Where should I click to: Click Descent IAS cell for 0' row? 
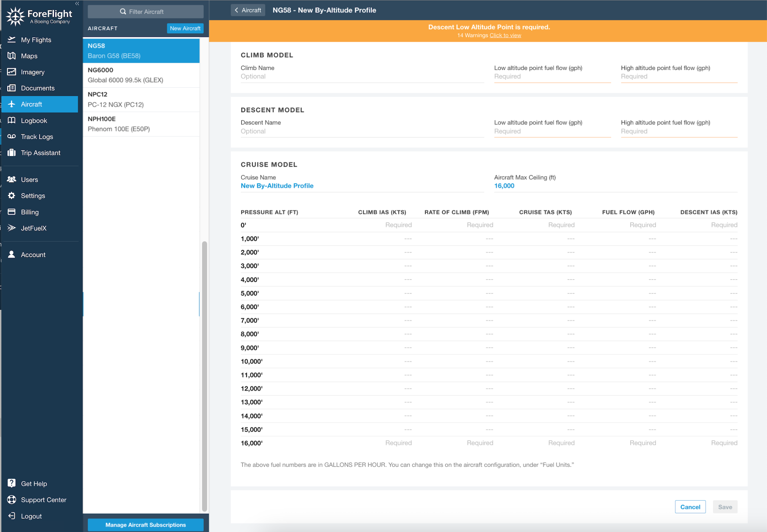pyautogui.click(x=724, y=225)
